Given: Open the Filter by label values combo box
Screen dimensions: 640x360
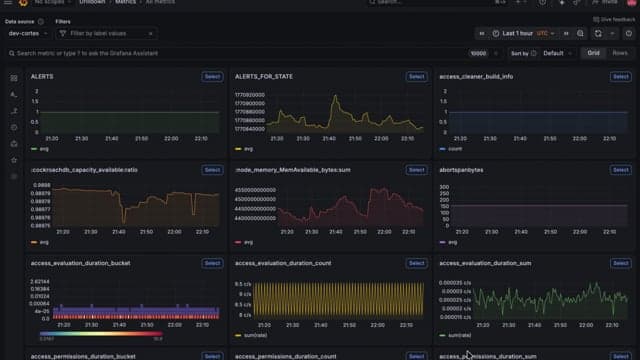Looking at the screenshot, I should tap(107, 33).
